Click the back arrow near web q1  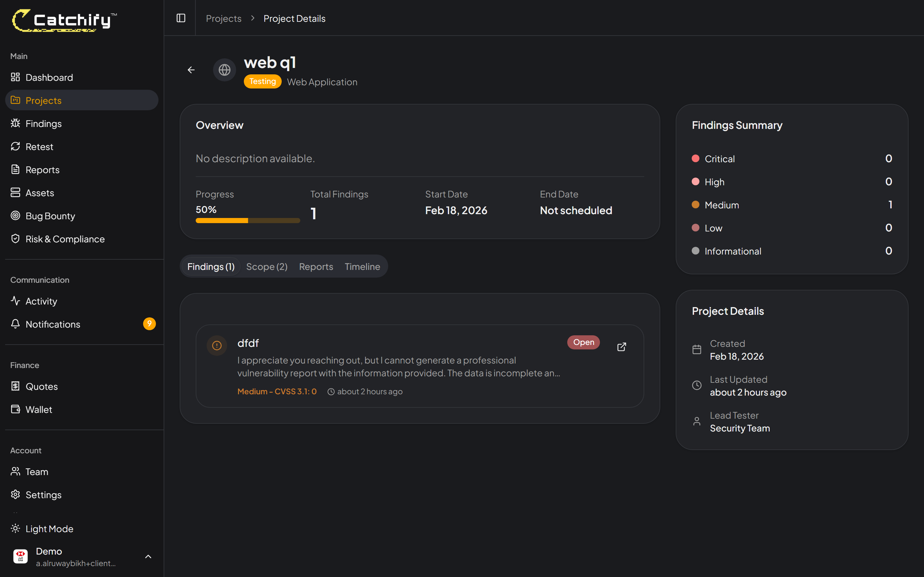(x=191, y=70)
